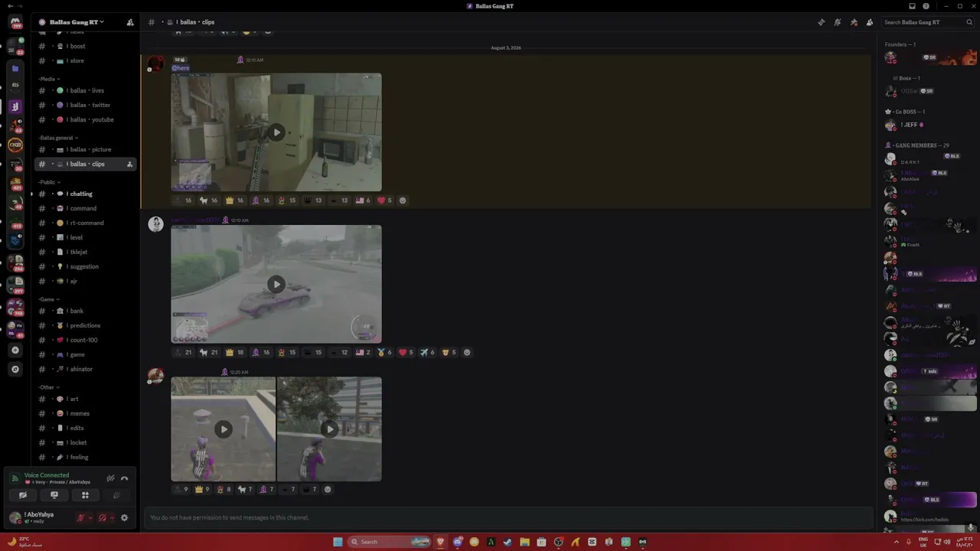Open the Threads icon in channel header
This screenshot has width=980, height=551.
click(822, 22)
